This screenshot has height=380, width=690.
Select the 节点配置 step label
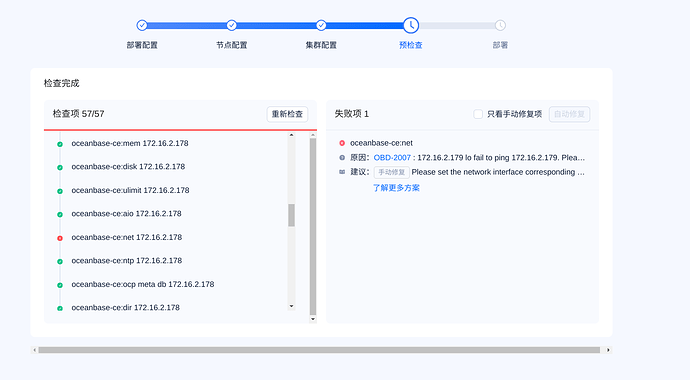pyautogui.click(x=231, y=45)
